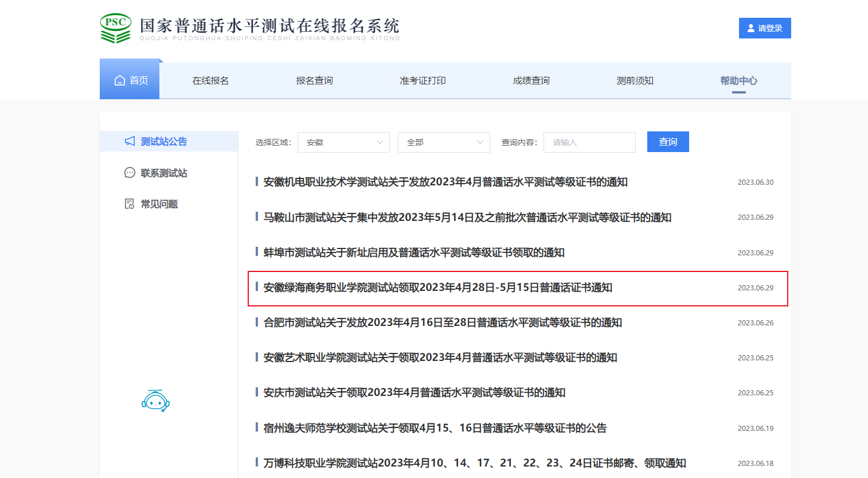Click the robot customer service assistant icon
The width and height of the screenshot is (868, 478).
click(x=155, y=401)
